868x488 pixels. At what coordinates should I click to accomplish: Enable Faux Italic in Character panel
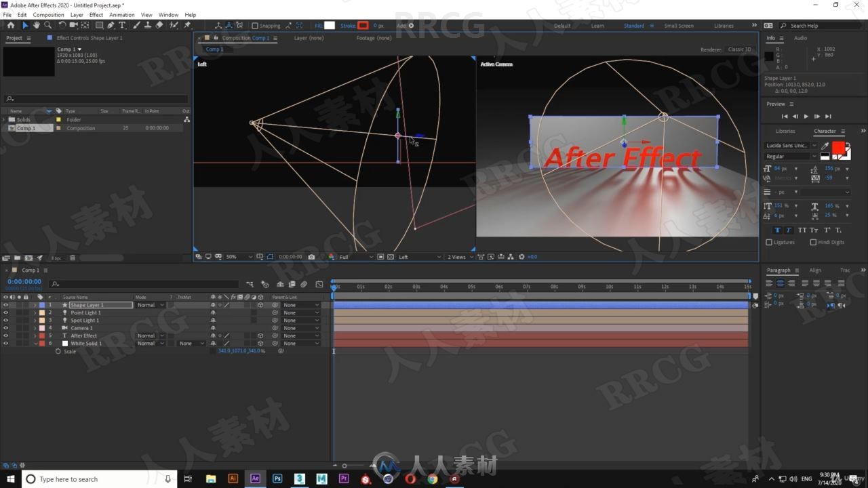(788, 230)
